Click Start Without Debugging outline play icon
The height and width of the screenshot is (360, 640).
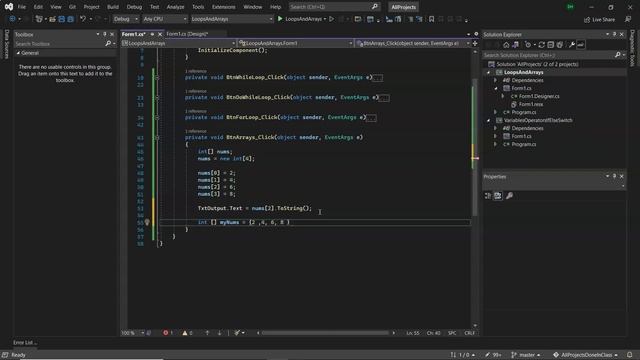pyautogui.click(x=331, y=19)
